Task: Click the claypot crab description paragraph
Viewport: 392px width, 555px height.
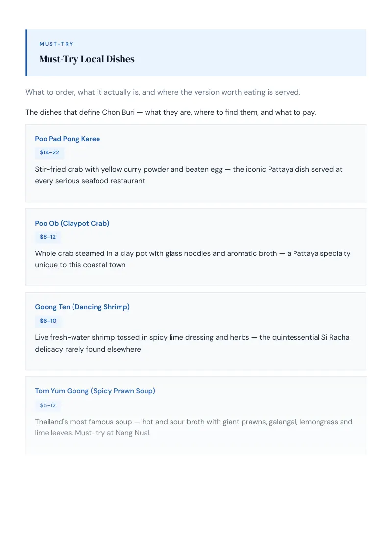Action: pos(193,259)
